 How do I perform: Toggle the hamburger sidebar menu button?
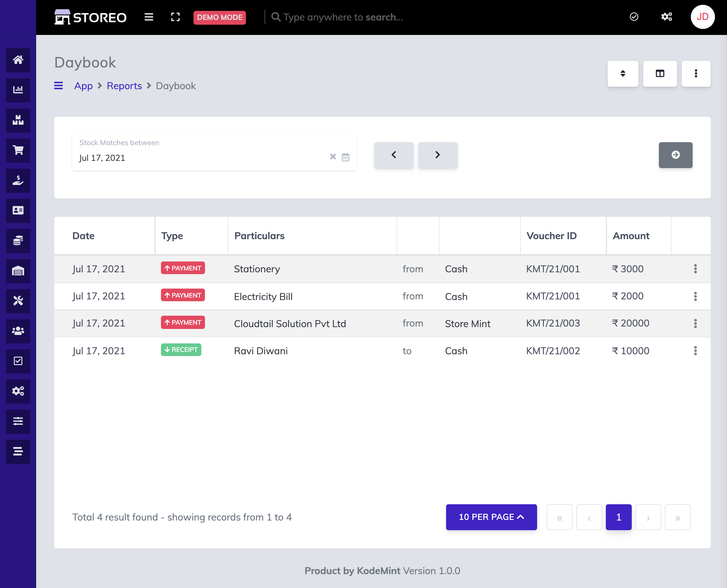149,17
